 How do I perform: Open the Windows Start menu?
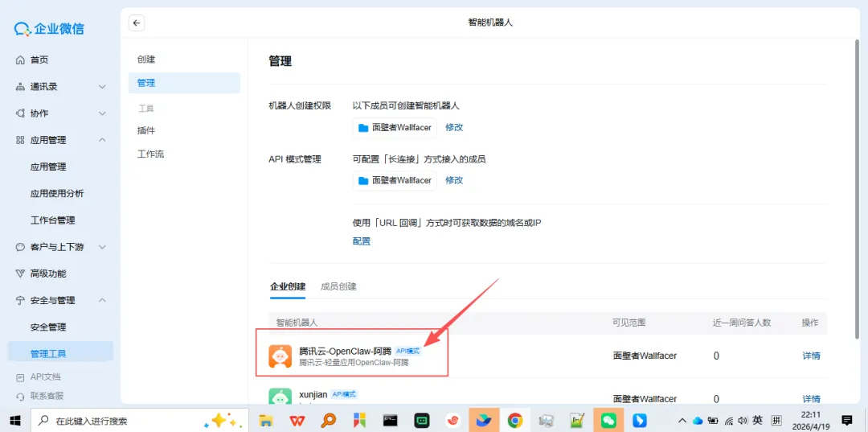(x=15, y=421)
